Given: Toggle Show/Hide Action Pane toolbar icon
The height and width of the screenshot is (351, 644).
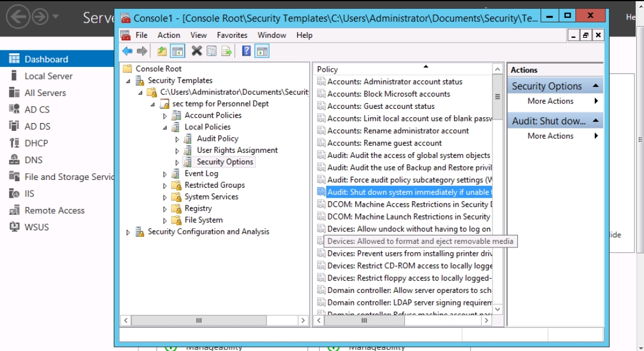Looking at the screenshot, I should 262,51.
